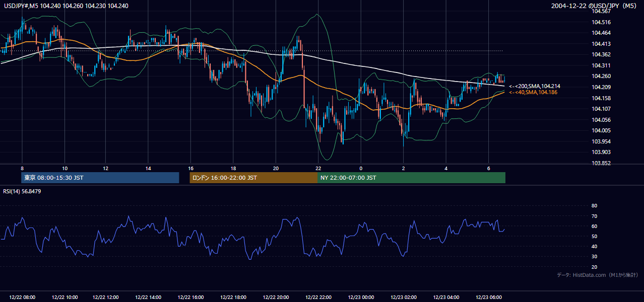Image resolution: width=644 pixels, height=302 pixels.
Task: Click price axis value 104.158
Action: coord(602,98)
